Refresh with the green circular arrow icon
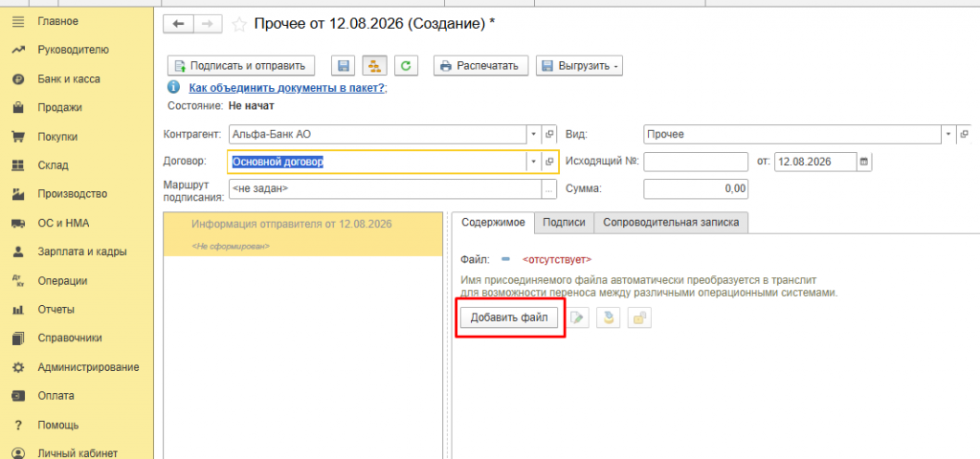The height and width of the screenshot is (459, 980). coord(406,66)
